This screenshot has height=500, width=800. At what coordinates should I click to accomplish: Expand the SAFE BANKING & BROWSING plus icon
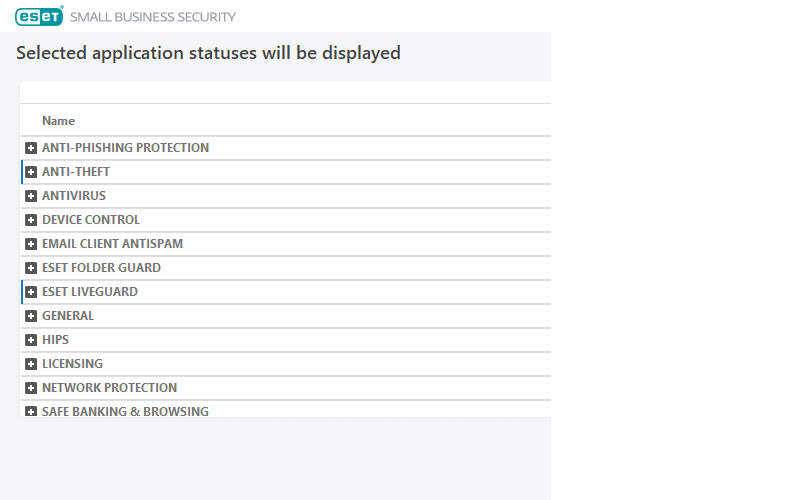pyautogui.click(x=31, y=411)
